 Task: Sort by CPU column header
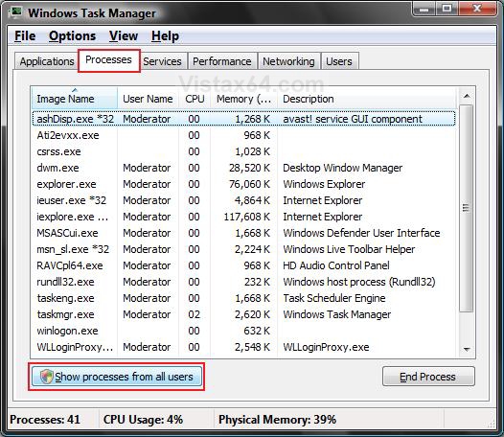click(x=195, y=99)
